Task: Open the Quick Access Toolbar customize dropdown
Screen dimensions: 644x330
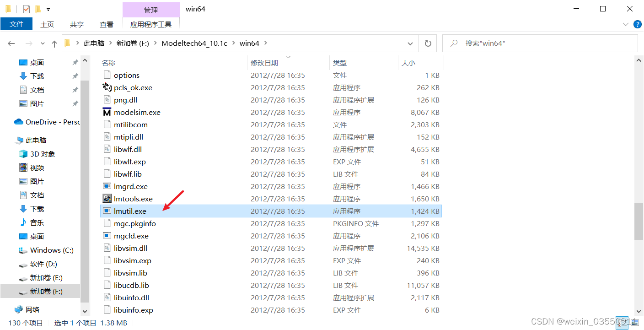Action: point(47,9)
